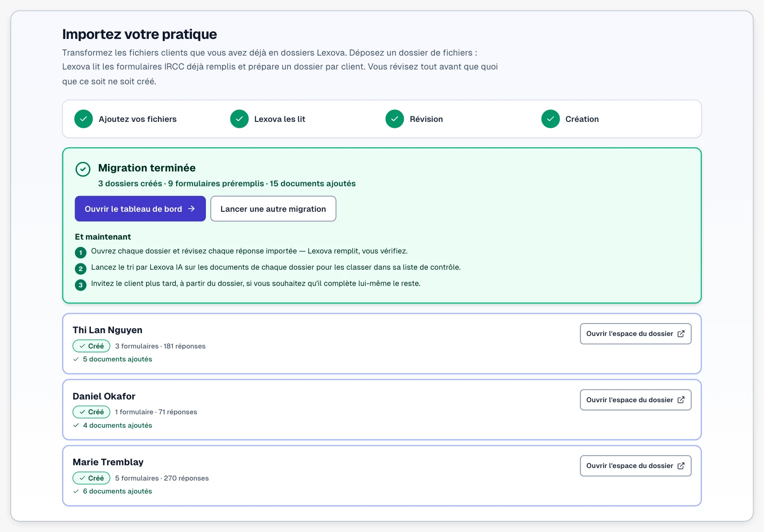Select the Création step label
Screen dimensions: 764x532
pos(582,119)
